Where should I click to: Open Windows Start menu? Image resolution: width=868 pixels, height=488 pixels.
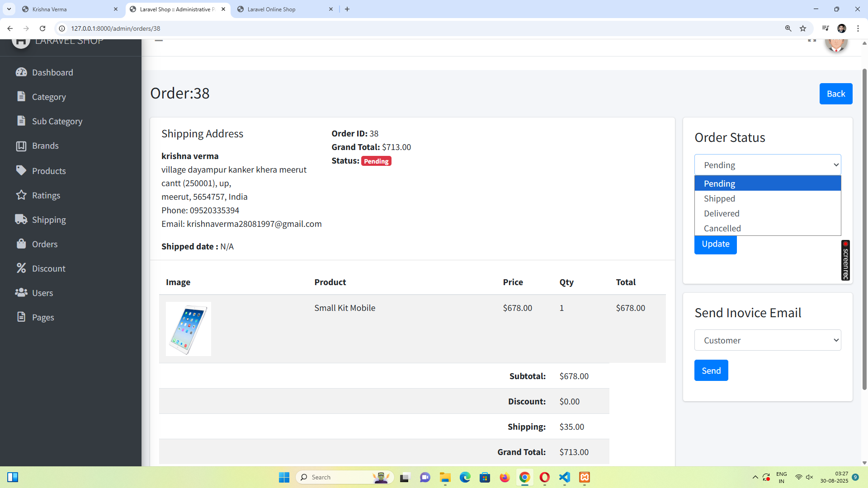284,477
